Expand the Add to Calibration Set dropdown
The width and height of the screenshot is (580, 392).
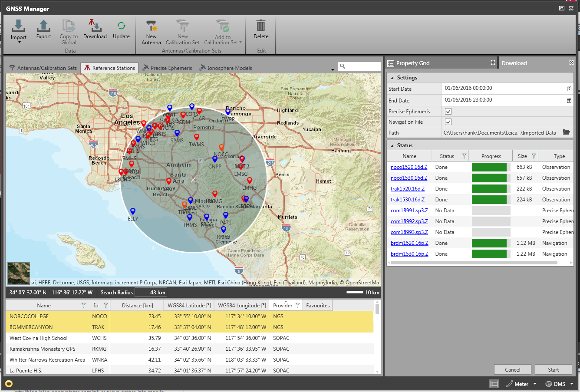click(x=241, y=42)
